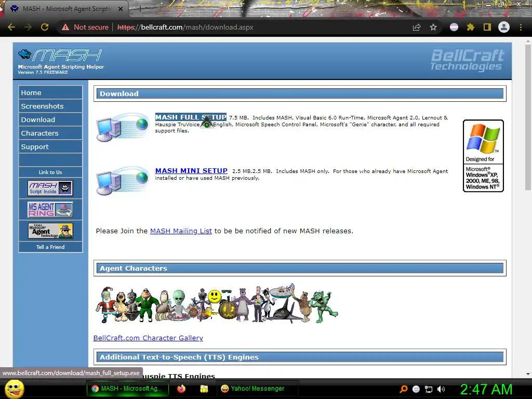Viewport: 532px width, 399px height.
Task: Click the smiley face start button
Action: tap(15, 389)
